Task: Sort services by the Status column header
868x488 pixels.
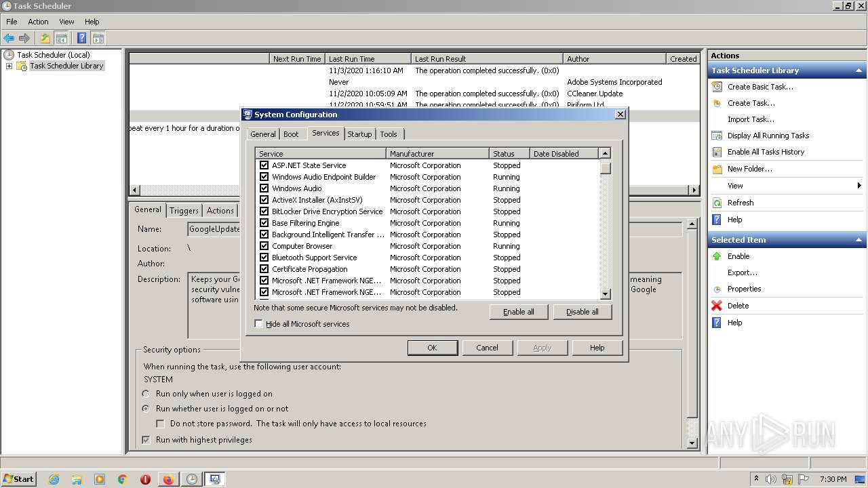Action: coord(509,154)
